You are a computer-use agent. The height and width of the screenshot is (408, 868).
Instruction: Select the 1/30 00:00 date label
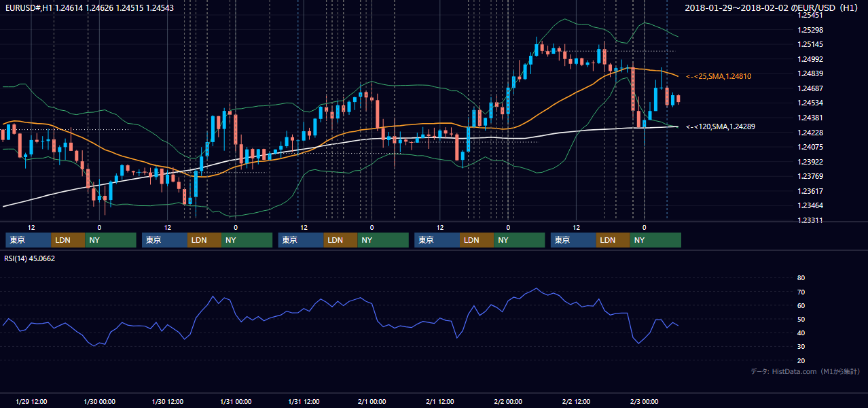tap(99, 401)
